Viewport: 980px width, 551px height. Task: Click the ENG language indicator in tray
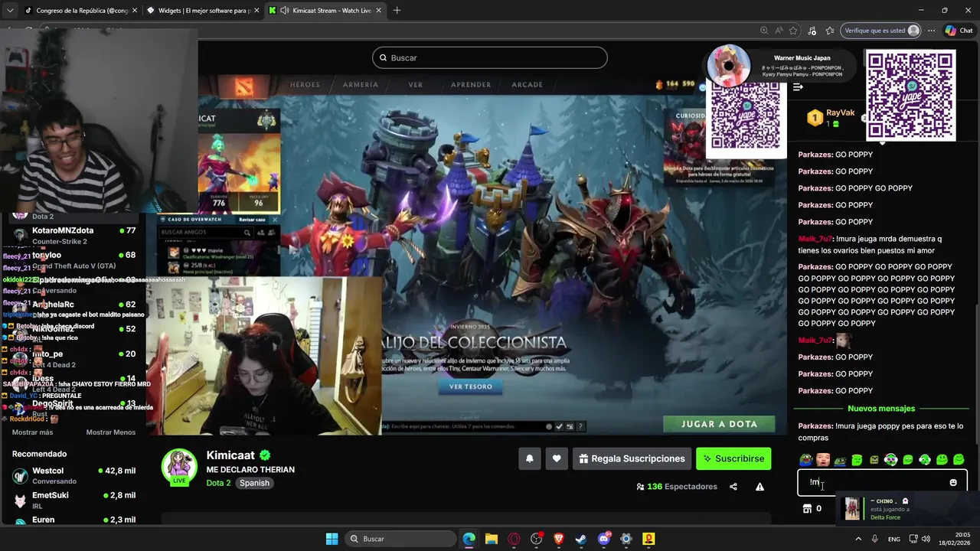coord(893,539)
